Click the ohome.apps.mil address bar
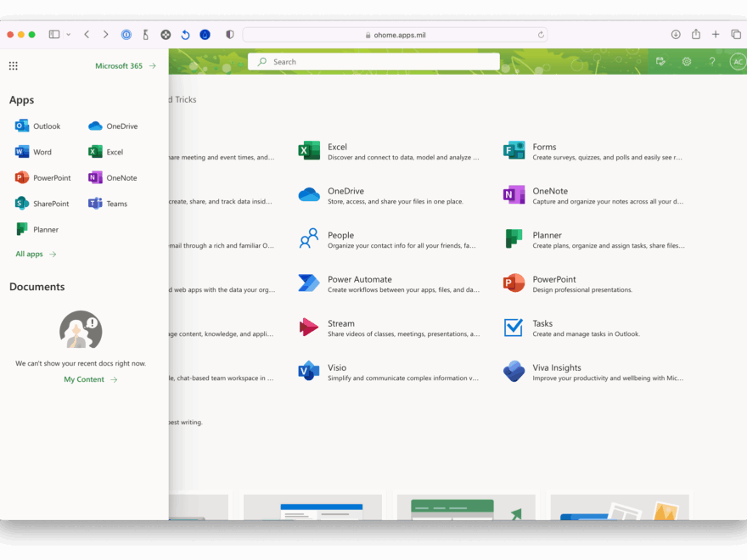Viewport: 747px width, 560px height. point(395,35)
